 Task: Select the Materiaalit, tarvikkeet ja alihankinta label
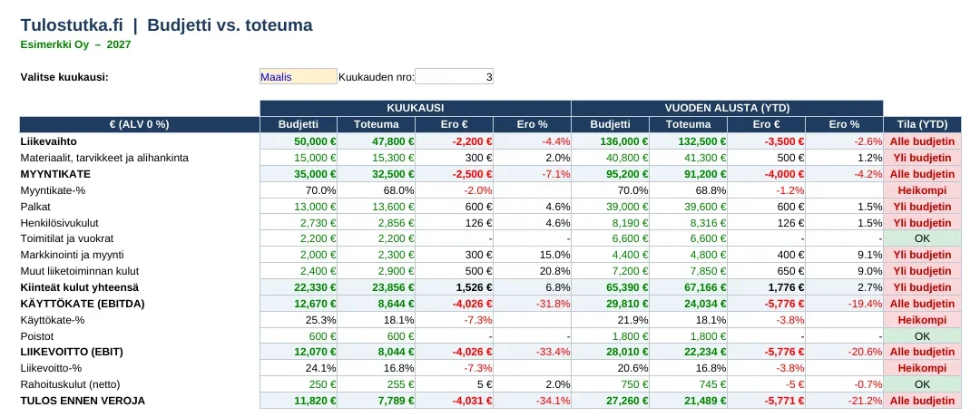104,158
